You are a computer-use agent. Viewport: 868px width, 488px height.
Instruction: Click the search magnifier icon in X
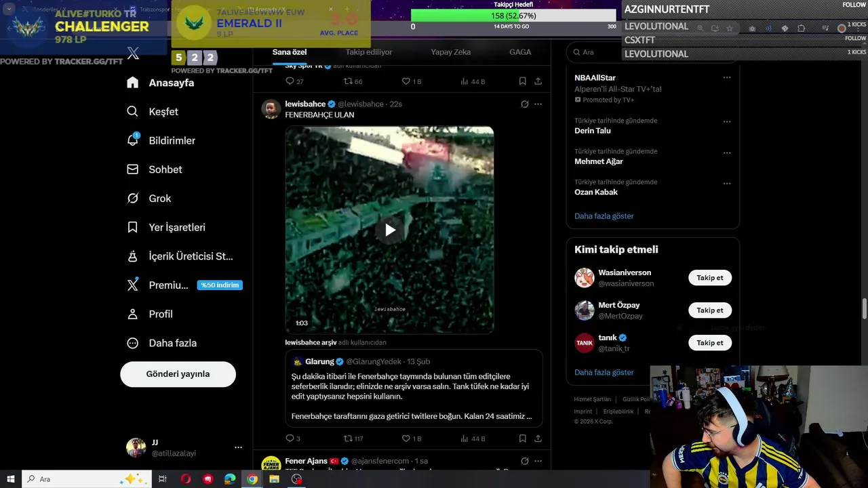point(576,52)
